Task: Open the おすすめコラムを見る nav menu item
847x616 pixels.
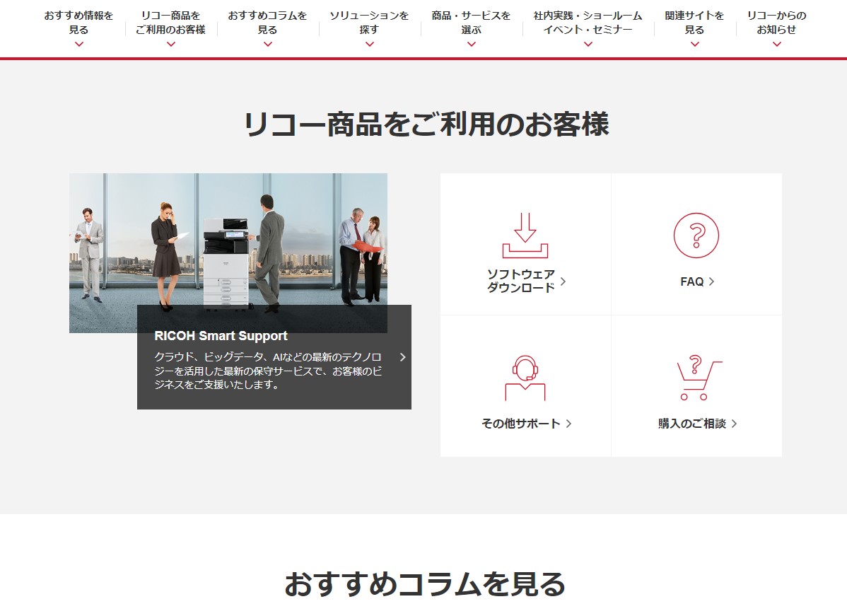Action: (267, 23)
